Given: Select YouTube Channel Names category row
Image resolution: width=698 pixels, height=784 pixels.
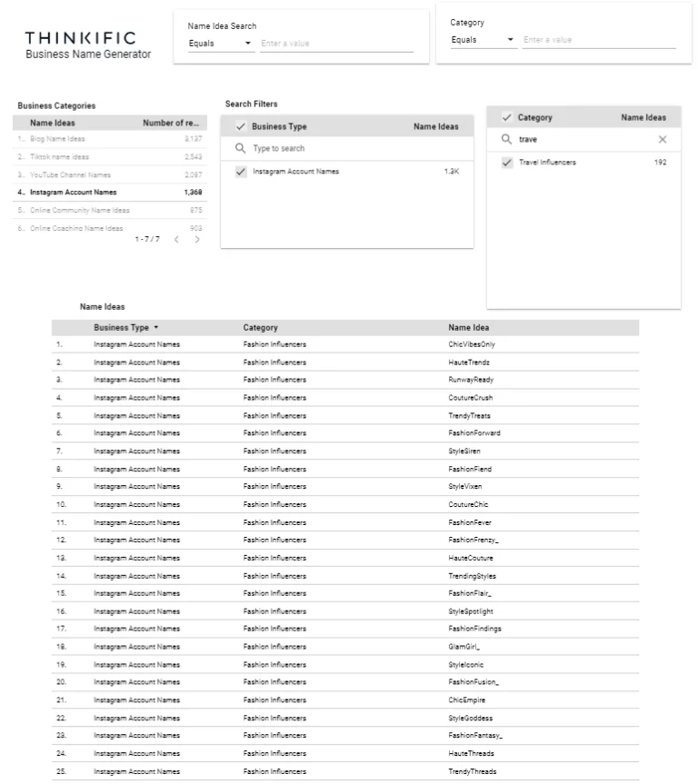Looking at the screenshot, I should [x=110, y=175].
